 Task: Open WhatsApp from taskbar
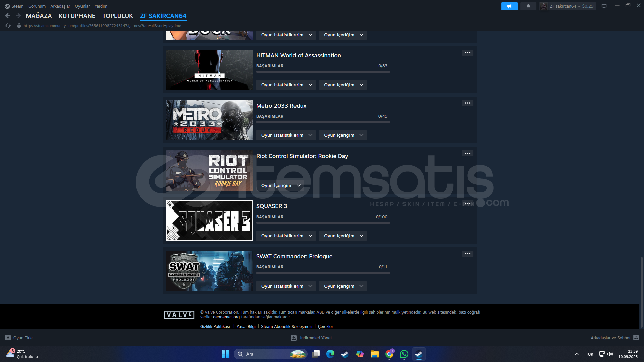coord(404,354)
